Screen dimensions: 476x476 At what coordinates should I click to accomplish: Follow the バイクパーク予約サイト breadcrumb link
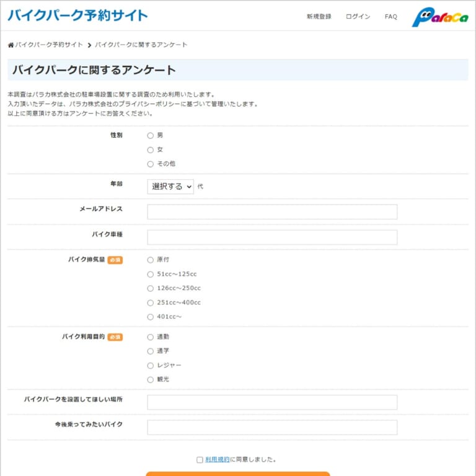[49, 45]
